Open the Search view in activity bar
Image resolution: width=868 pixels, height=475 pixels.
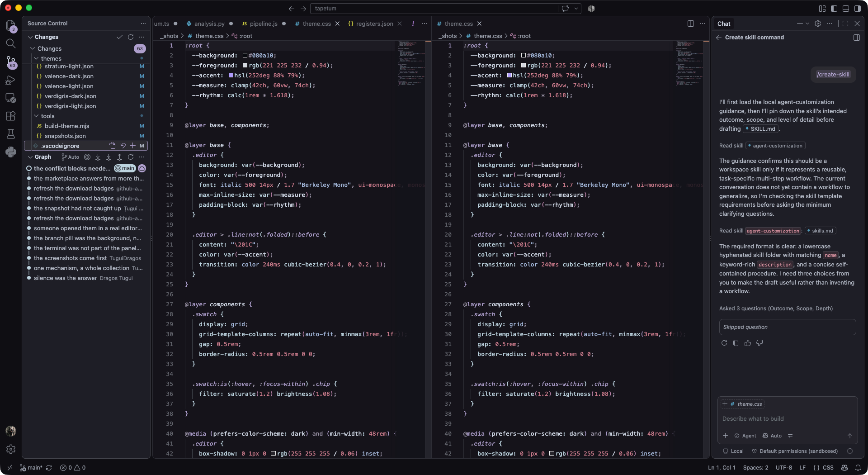[10, 43]
